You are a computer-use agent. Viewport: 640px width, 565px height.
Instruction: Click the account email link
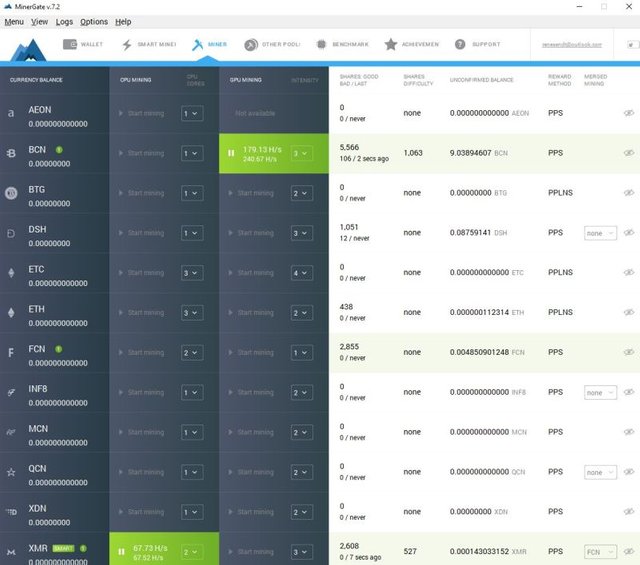click(572, 44)
